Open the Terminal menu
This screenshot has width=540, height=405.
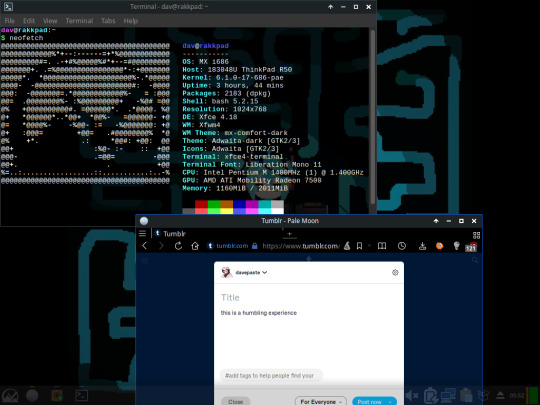79,21
